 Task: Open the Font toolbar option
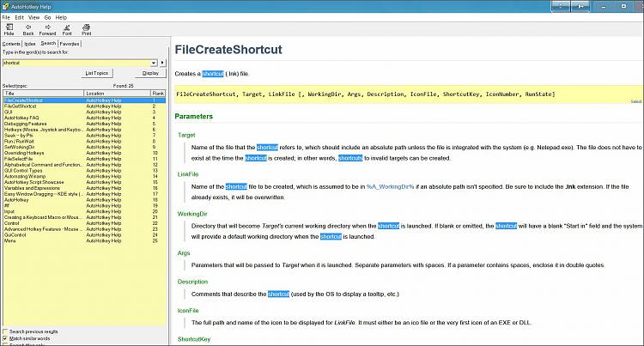coord(67,29)
